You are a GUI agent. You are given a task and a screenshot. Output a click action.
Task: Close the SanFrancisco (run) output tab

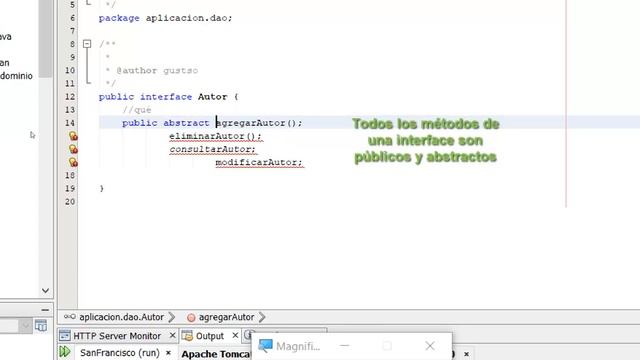(168, 353)
